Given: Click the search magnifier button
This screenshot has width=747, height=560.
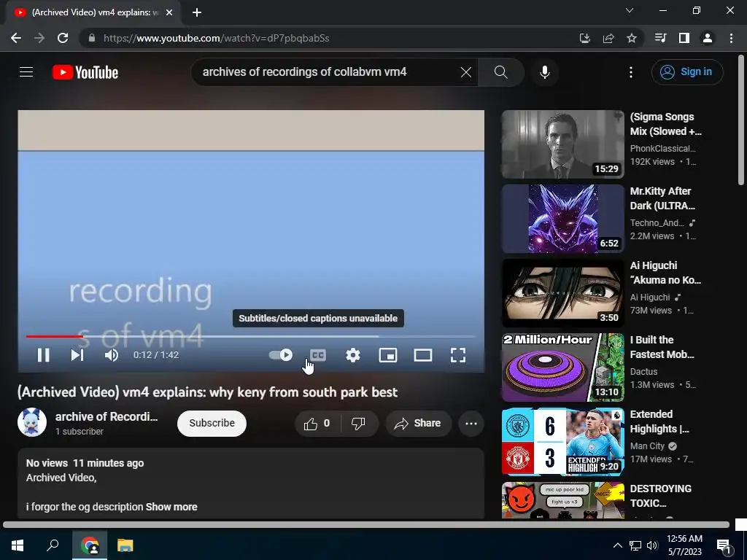Looking at the screenshot, I should 500,72.
